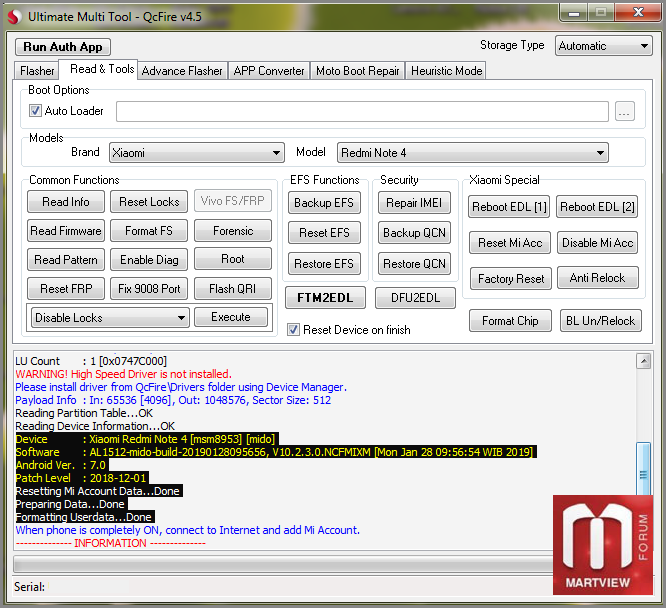
Task: Click the Restore QCN button
Action: (x=414, y=264)
